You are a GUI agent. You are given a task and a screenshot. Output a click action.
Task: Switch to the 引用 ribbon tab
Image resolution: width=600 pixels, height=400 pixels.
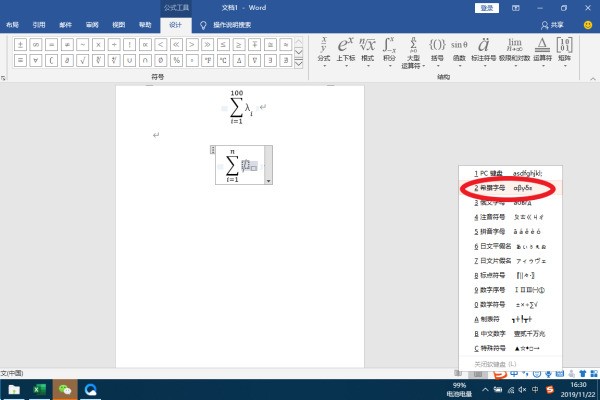coord(38,22)
